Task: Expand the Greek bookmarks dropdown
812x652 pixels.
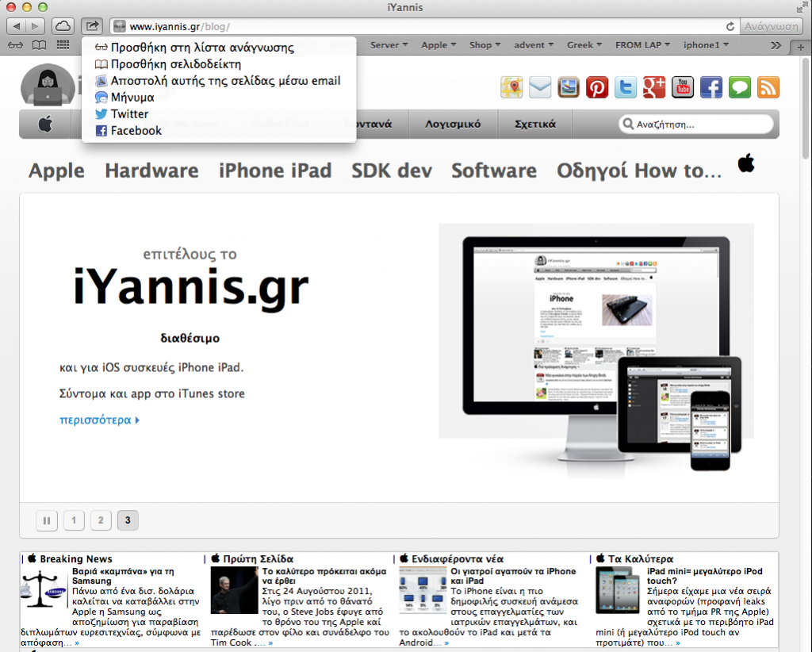Action: tap(584, 45)
